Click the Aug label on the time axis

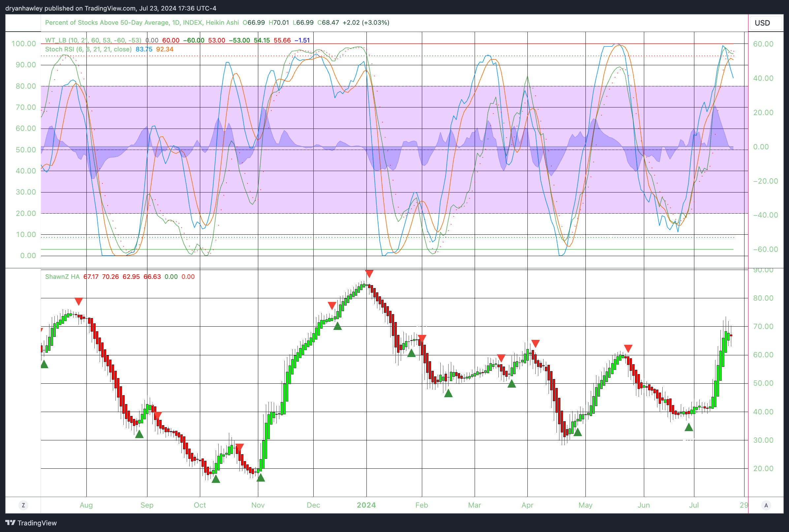click(x=86, y=505)
